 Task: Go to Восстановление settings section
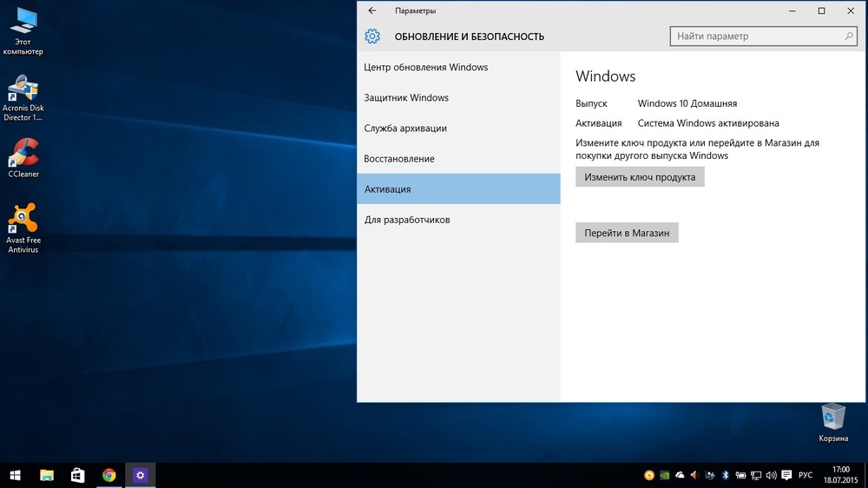(x=399, y=159)
